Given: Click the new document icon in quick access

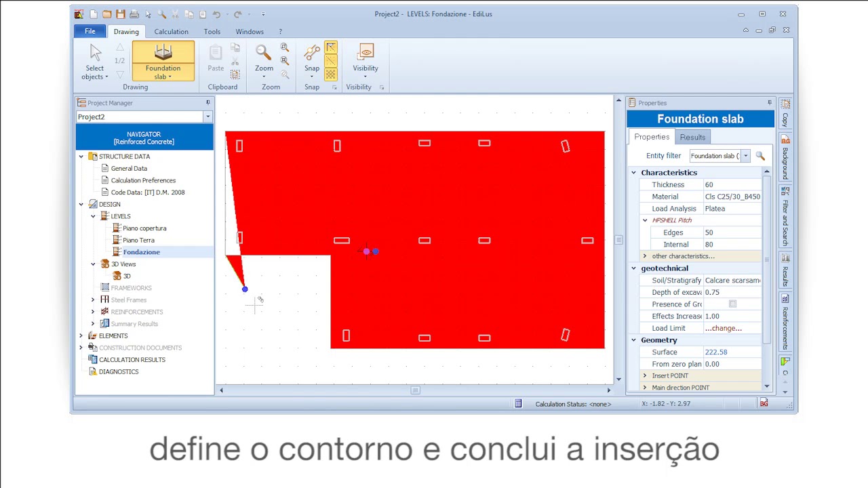Looking at the screenshot, I should point(94,14).
